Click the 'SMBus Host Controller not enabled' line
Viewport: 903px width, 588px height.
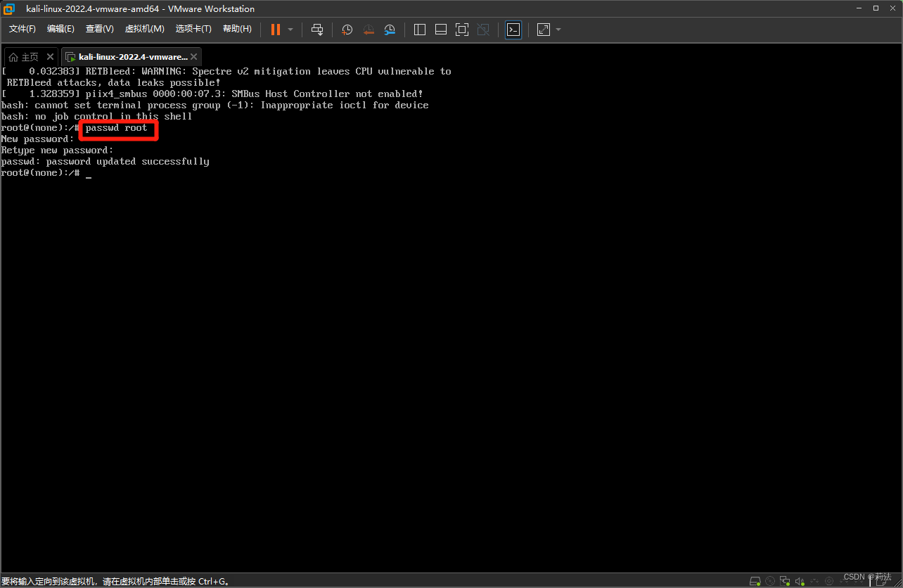[212, 94]
